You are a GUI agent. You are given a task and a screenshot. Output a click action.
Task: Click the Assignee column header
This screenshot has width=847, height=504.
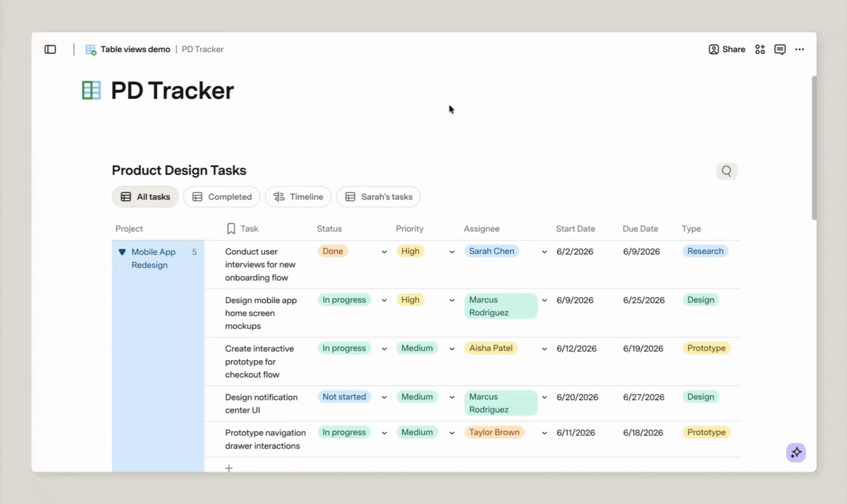coord(481,229)
